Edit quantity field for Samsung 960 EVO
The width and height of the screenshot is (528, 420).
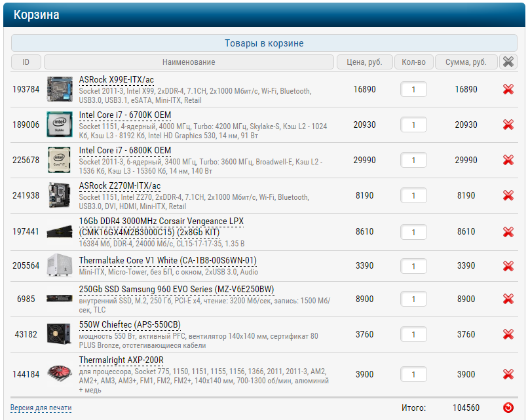(x=413, y=299)
